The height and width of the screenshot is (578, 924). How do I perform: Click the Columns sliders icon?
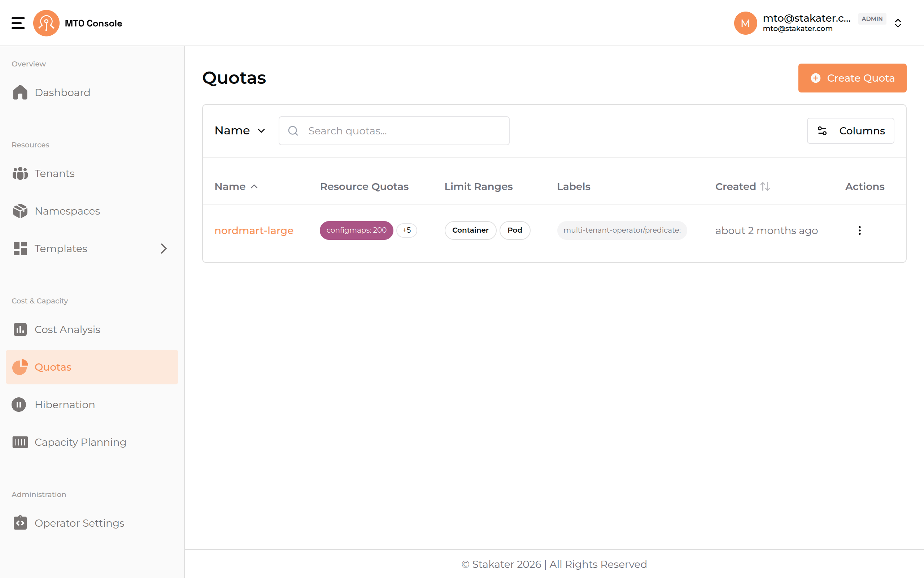(822, 131)
